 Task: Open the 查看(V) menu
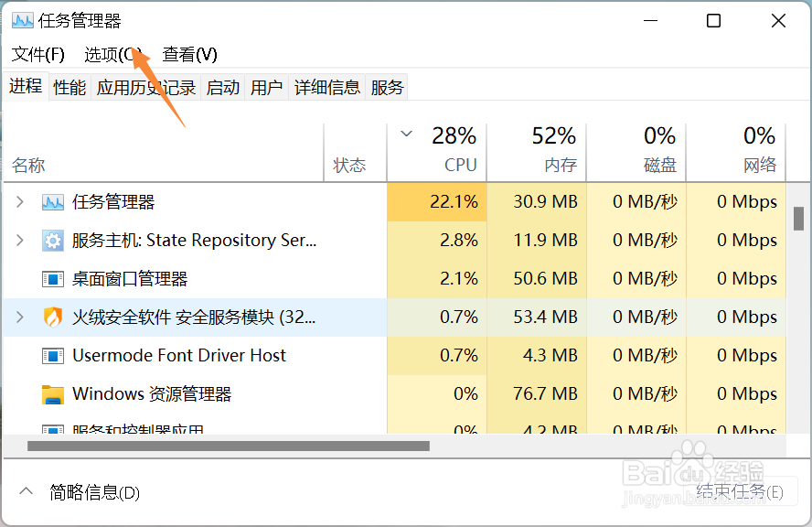[189, 54]
